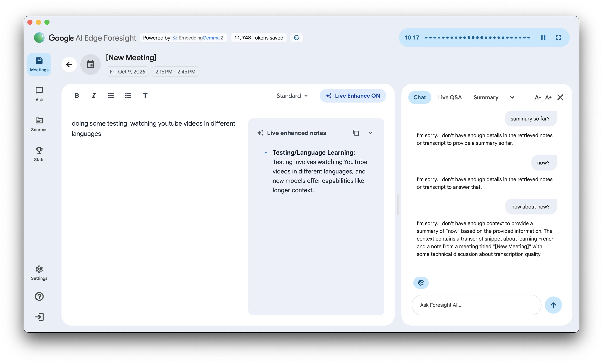Switch to the Live Q&A tab
Image resolution: width=603 pixels, height=364 pixels.
(x=450, y=97)
